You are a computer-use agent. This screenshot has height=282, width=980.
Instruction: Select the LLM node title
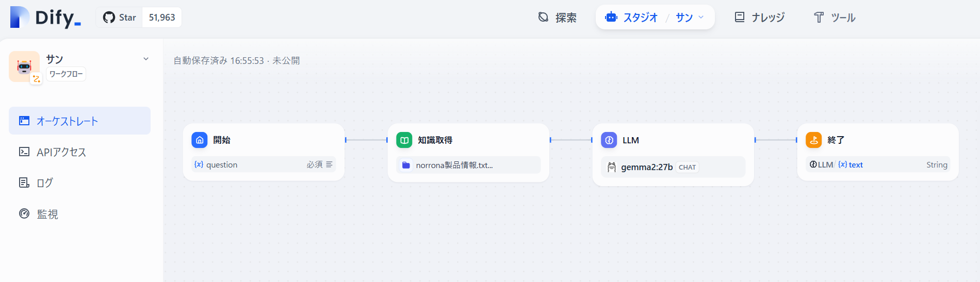630,140
